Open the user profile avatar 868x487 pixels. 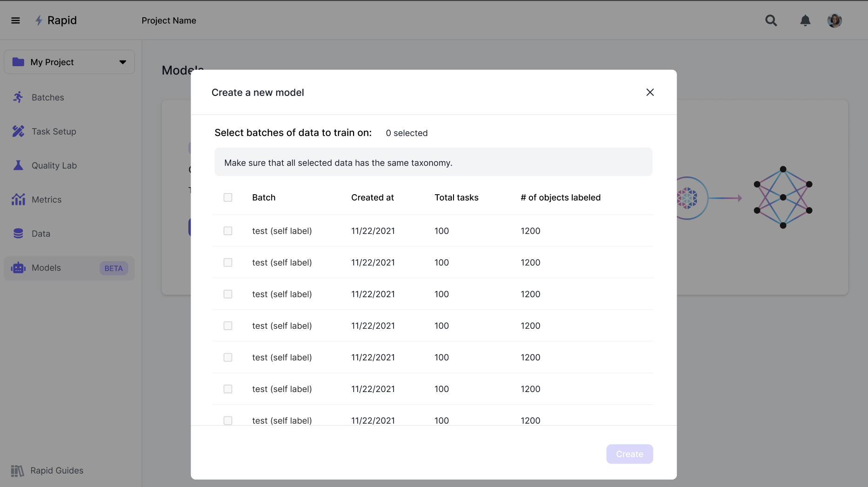pos(835,20)
